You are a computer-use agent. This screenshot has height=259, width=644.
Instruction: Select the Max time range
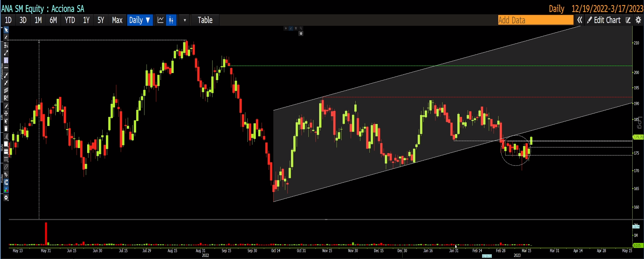[117, 20]
